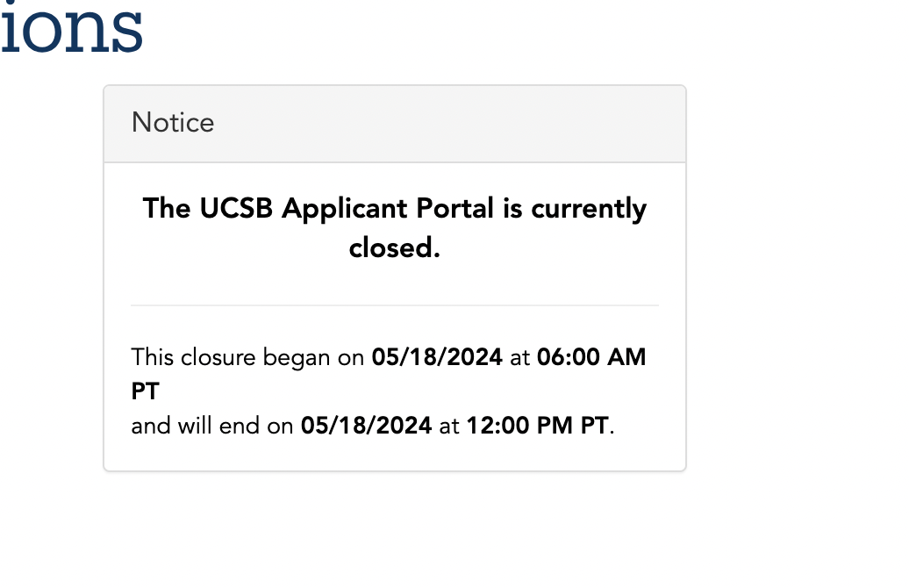Click the "Notice" panel title
The width and height of the screenshot is (909, 588).
tap(173, 123)
